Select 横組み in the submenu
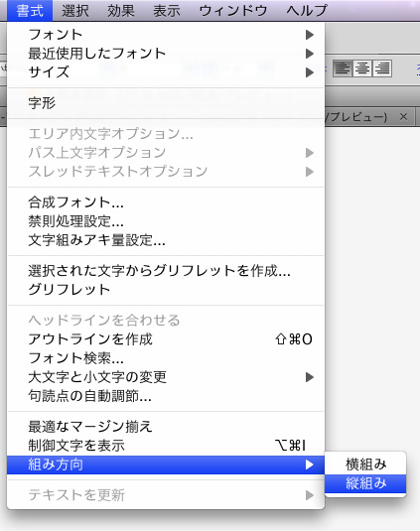420x531 pixels. pos(365,465)
